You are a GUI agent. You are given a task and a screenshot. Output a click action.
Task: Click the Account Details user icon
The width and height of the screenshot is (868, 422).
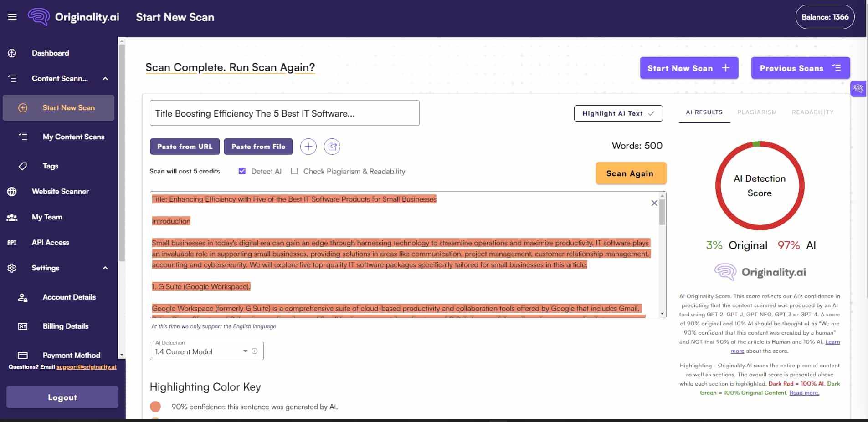pos(23,298)
